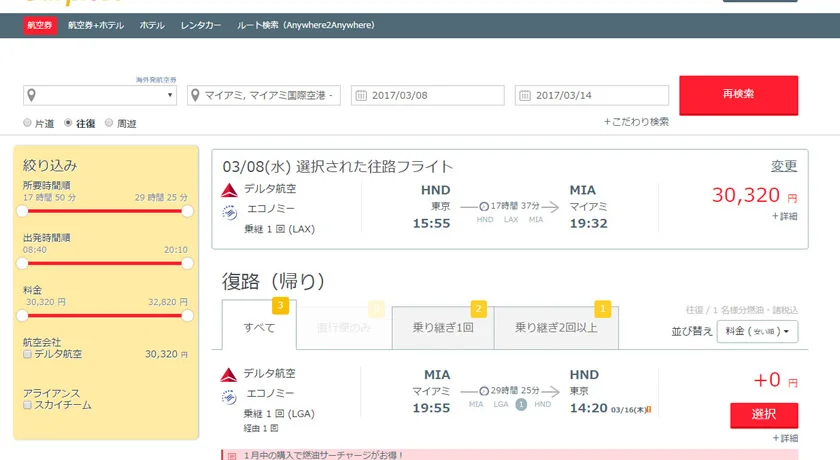Click the 所要時間順 slider right handle
Screen dimensions: 840x460
click(x=188, y=211)
